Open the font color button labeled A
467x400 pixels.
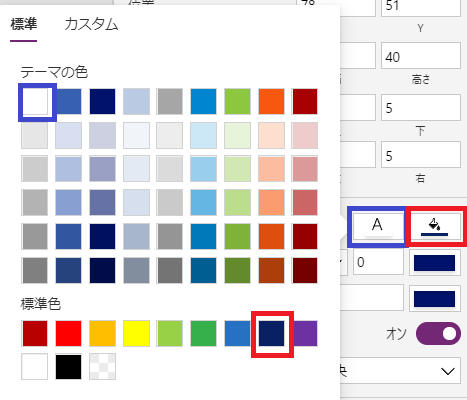tap(377, 226)
